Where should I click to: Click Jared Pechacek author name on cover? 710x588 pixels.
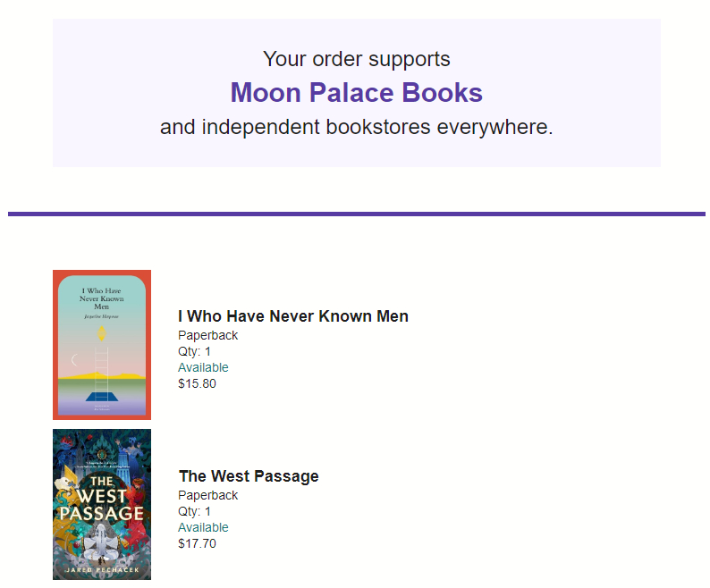coord(101,569)
